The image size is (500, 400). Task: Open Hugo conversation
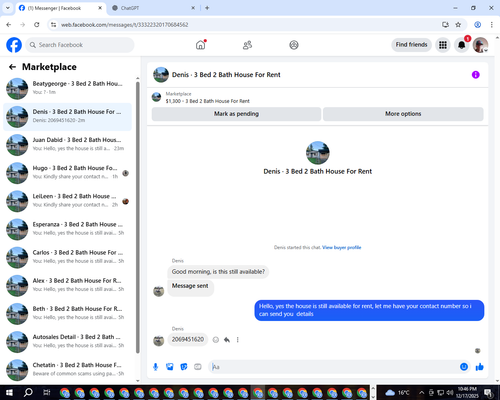67,173
